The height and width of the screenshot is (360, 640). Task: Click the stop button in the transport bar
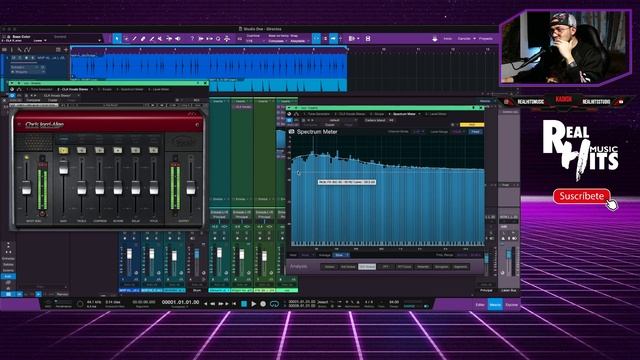click(x=244, y=304)
